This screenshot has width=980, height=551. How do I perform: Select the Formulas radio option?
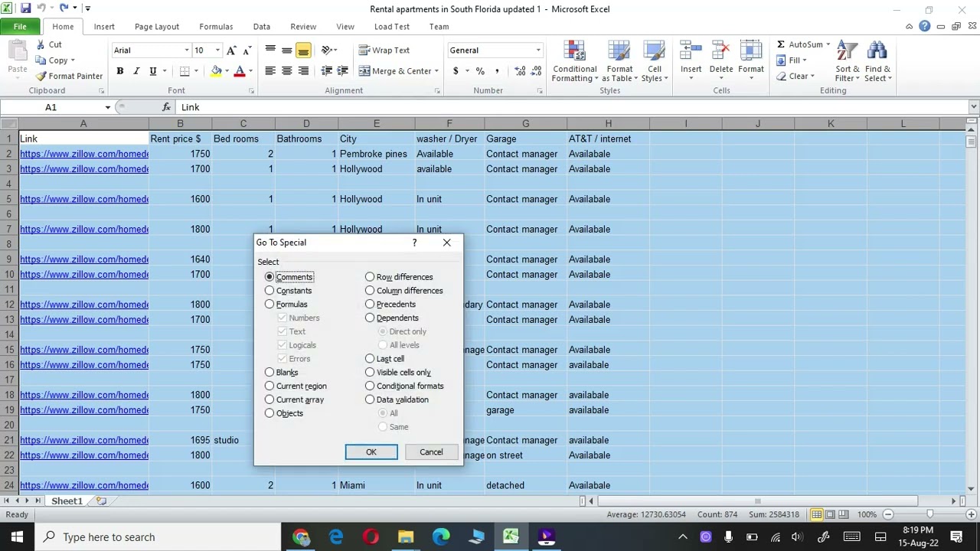tap(269, 305)
